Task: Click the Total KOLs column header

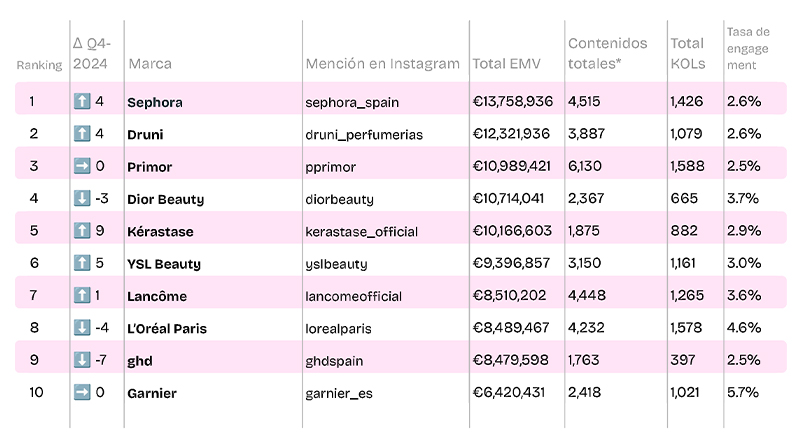Action: 687,54
